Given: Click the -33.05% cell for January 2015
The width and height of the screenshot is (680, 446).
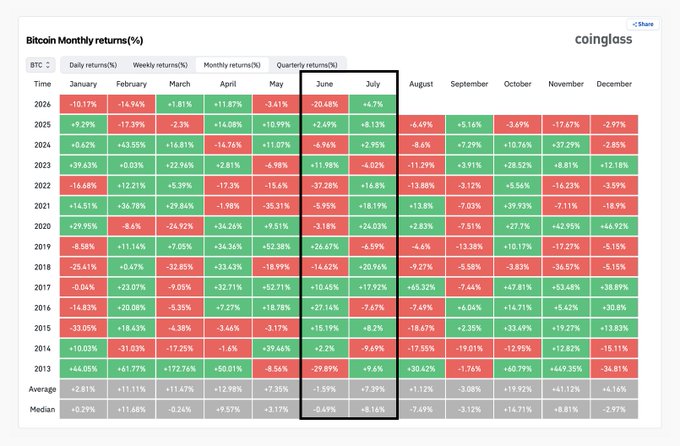Looking at the screenshot, I should click(x=83, y=328).
